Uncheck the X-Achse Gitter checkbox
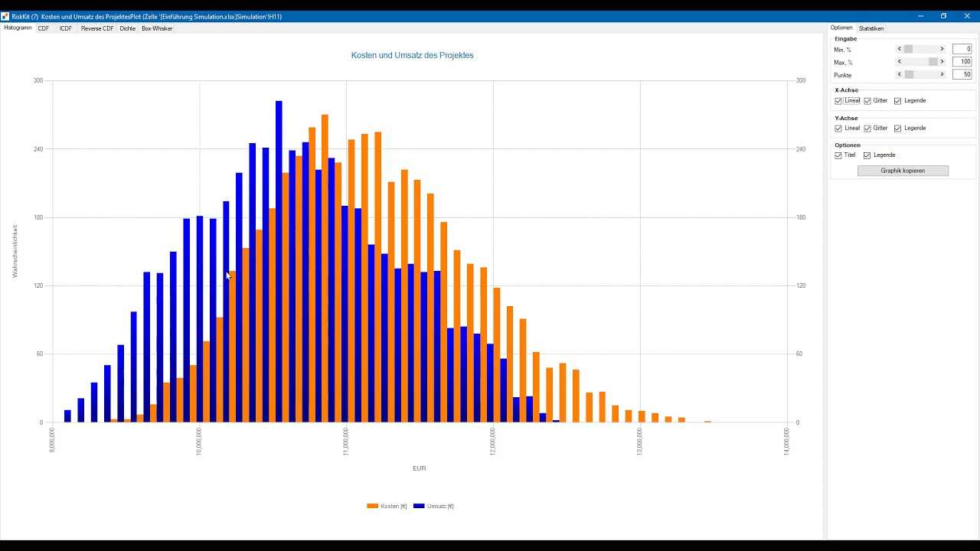Image resolution: width=980 pixels, height=551 pixels. [x=867, y=101]
